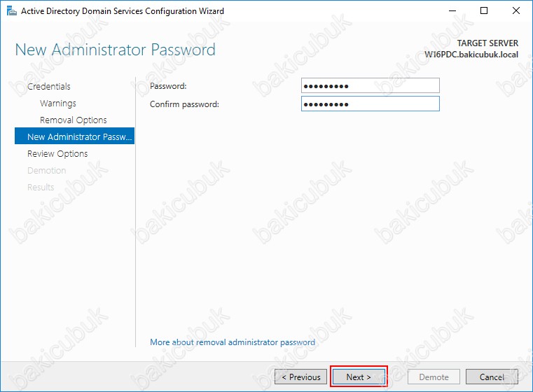This screenshot has height=392, width=533.
Task: Click the 'Confirm password:' label
Action: click(185, 104)
